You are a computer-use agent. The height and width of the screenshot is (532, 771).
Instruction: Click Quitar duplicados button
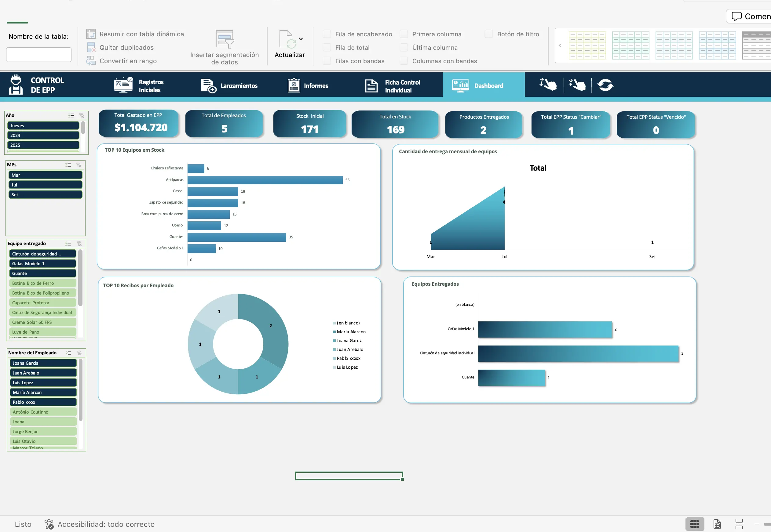(x=126, y=48)
